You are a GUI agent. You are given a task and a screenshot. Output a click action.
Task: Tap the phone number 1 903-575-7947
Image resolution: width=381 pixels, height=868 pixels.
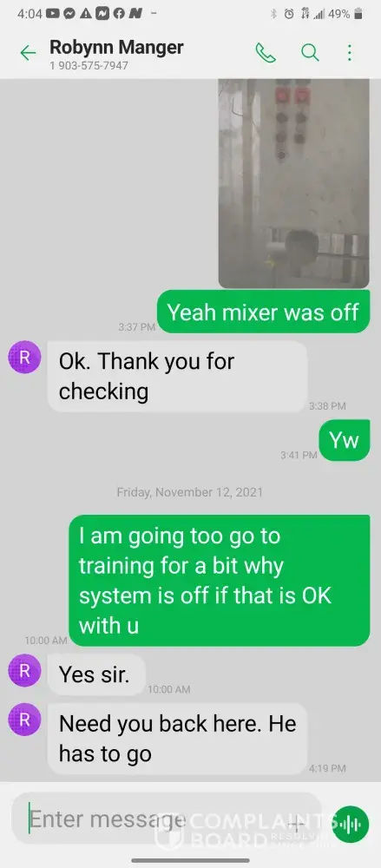pyautogui.click(x=89, y=66)
